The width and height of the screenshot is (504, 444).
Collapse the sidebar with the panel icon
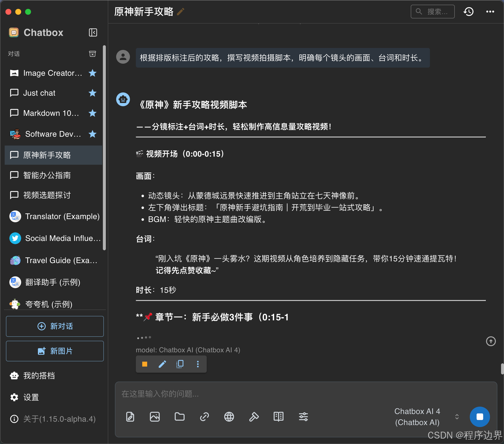93,32
